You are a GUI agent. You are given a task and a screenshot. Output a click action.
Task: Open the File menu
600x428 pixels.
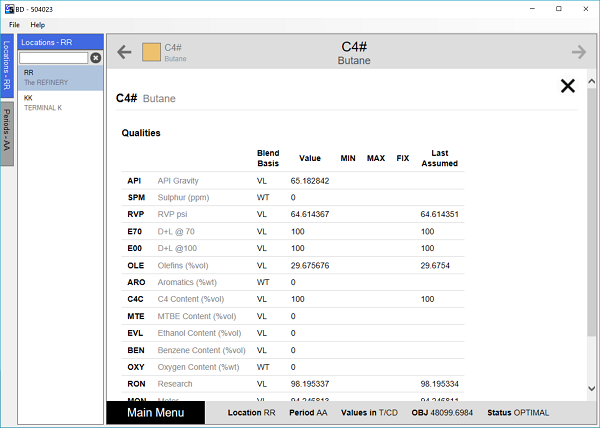click(x=14, y=24)
